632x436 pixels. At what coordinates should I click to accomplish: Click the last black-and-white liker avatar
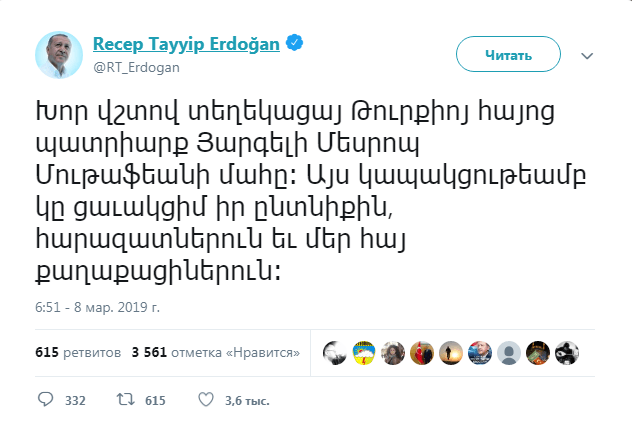(567, 352)
